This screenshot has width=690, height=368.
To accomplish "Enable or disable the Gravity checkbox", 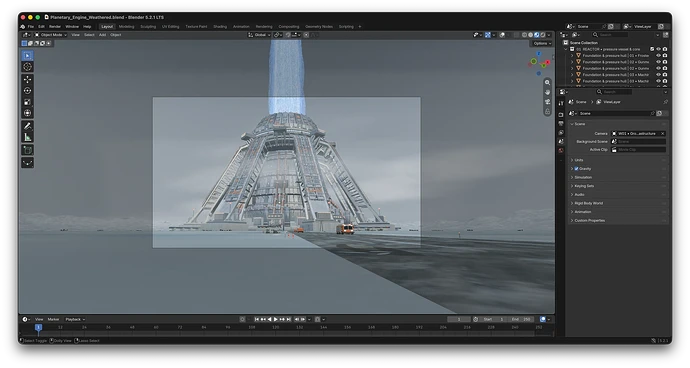I will tap(576, 169).
